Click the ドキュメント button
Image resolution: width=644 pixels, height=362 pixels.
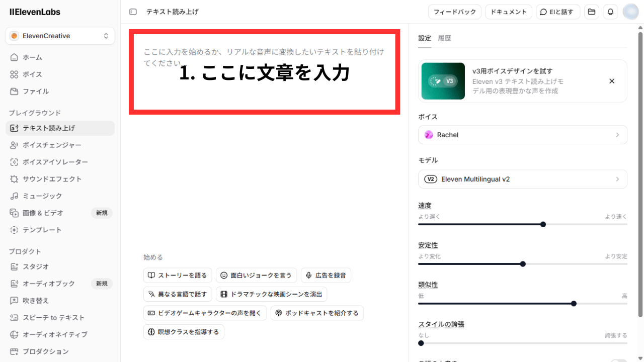click(x=508, y=12)
